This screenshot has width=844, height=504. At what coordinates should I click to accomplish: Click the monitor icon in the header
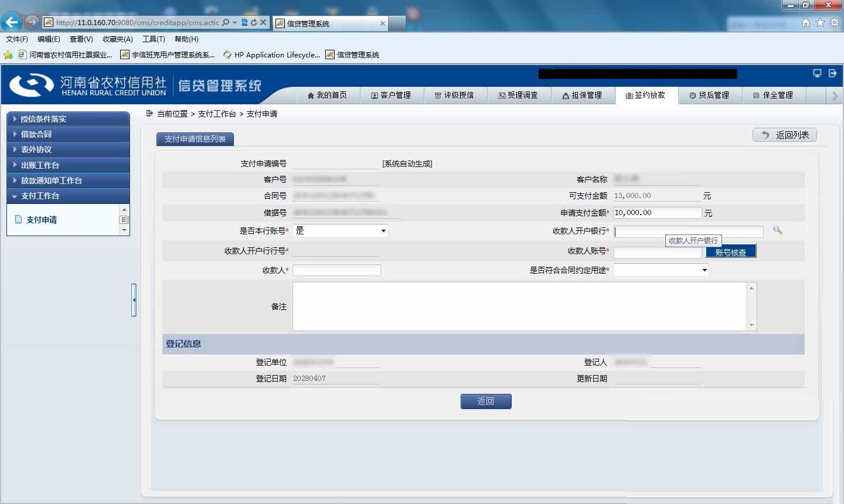(x=817, y=73)
